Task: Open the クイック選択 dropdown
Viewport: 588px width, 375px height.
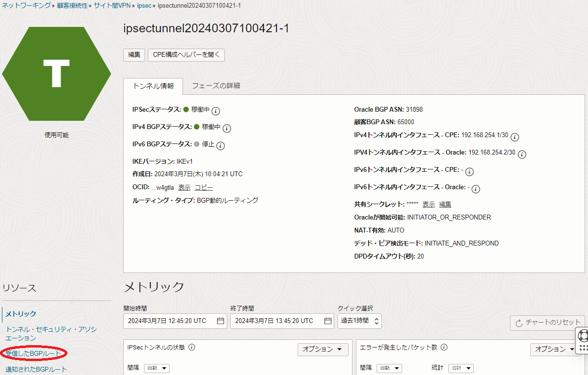Action: click(x=359, y=321)
